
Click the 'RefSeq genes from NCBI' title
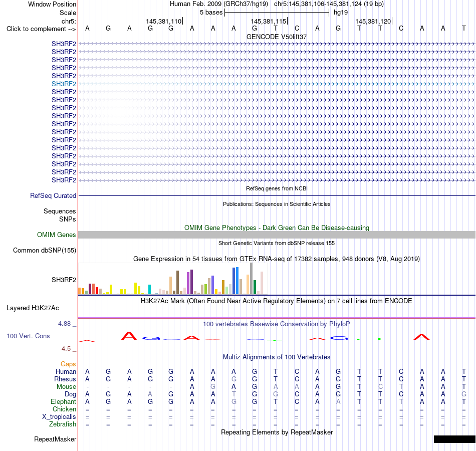(277, 188)
